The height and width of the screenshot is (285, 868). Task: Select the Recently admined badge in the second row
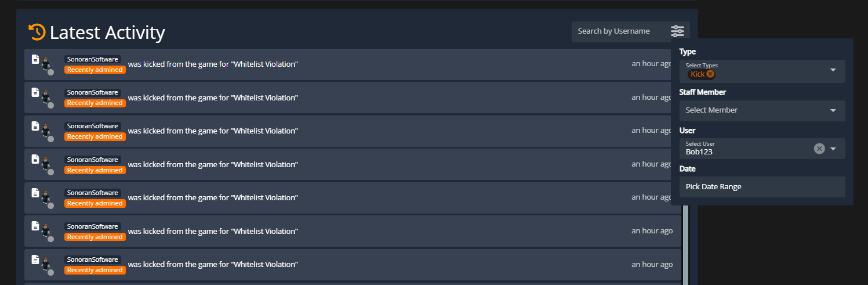click(95, 103)
